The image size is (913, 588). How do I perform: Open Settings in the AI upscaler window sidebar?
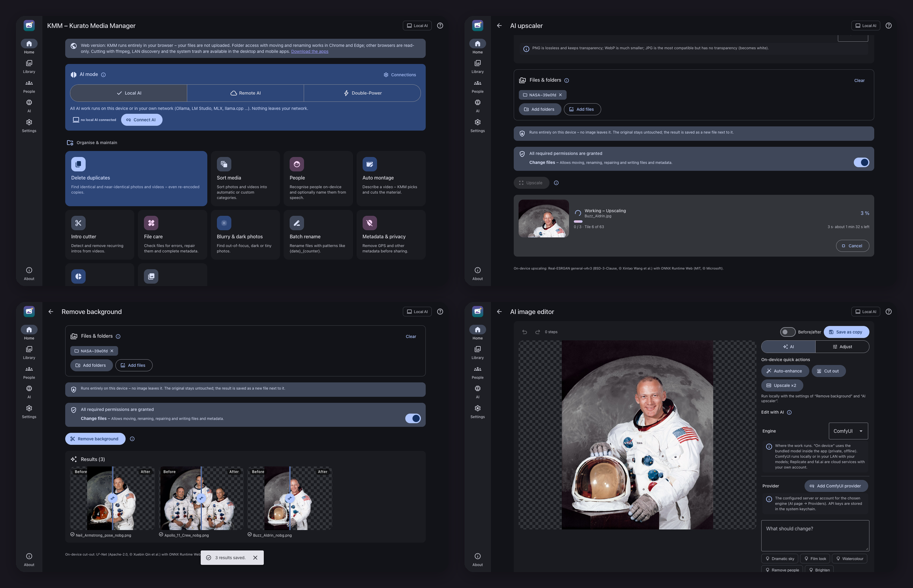click(x=477, y=126)
